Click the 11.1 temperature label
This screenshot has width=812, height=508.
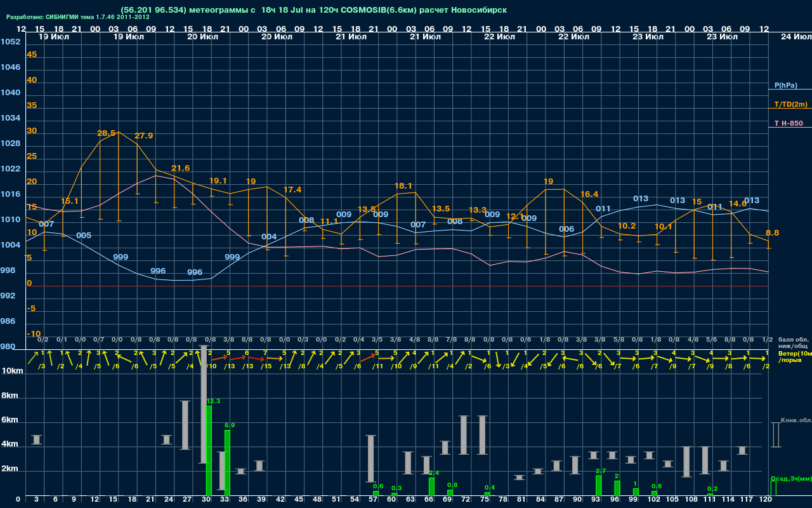tap(329, 222)
